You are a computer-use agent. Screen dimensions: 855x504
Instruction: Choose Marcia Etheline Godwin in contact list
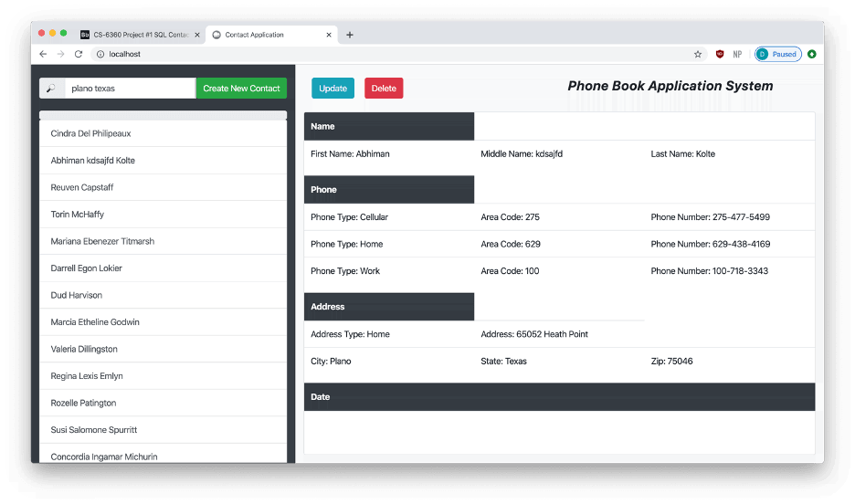tap(95, 322)
